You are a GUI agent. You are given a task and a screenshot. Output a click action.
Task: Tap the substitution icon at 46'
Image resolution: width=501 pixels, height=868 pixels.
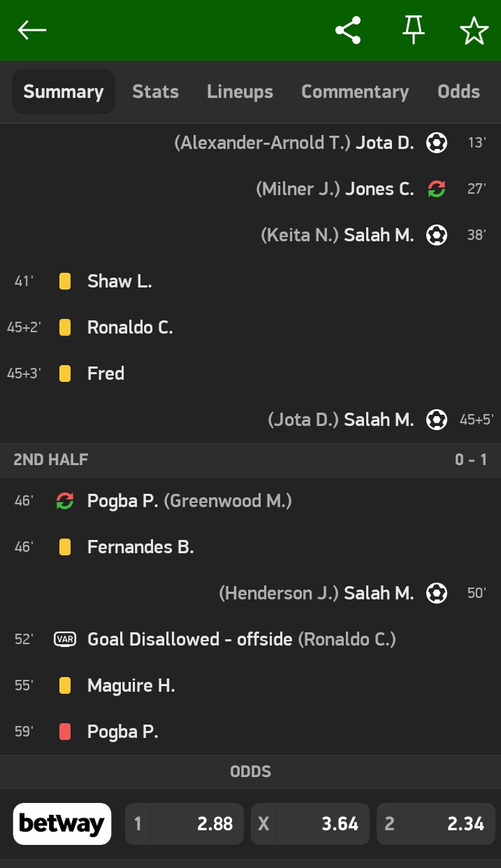pos(65,501)
